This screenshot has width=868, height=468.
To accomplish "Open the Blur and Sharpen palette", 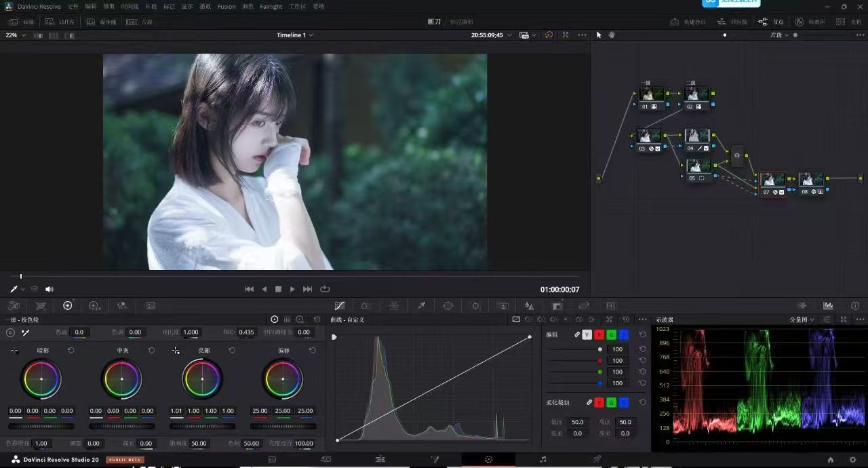I will 530,306.
